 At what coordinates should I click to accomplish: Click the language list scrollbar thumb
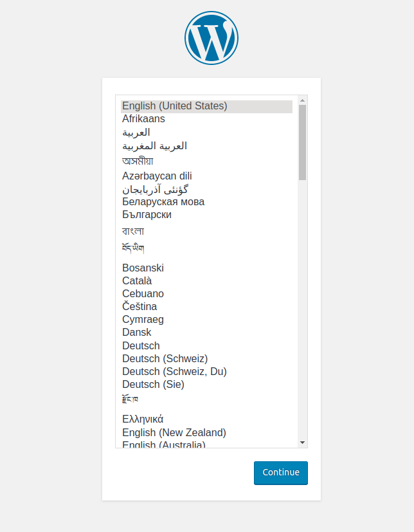tap(302, 142)
